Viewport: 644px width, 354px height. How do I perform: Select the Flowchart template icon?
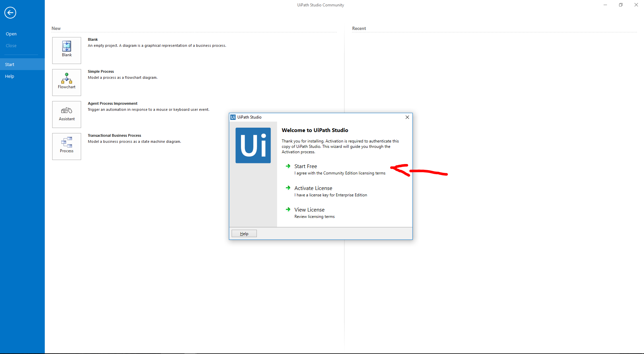[67, 82]
